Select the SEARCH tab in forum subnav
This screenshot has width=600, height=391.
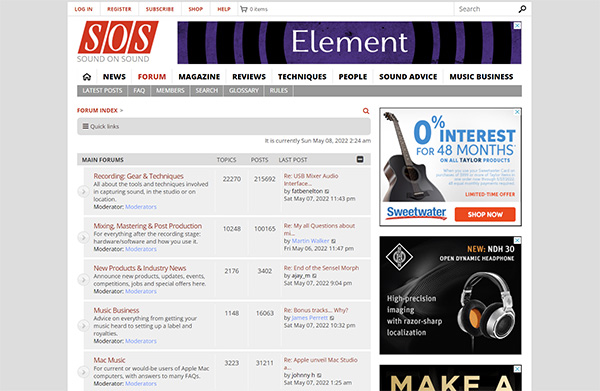[207, 91]
